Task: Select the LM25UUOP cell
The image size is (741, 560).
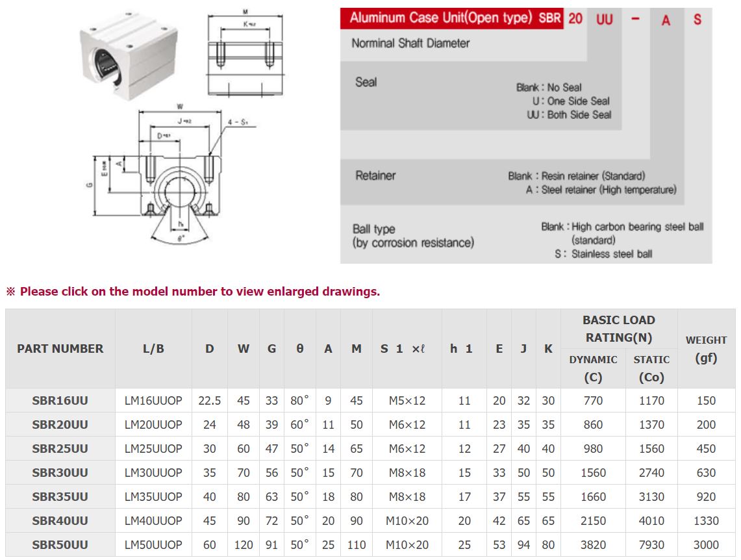Action: coord(153,449)
